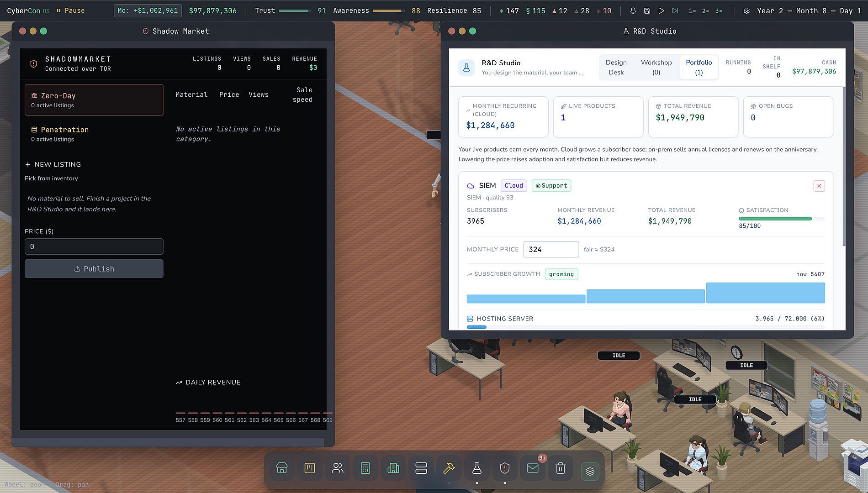Image resolution: width=868 pixels, height=493 pixels.
Task: Click the skip-forward step icon
Action: tap(675, 10)
